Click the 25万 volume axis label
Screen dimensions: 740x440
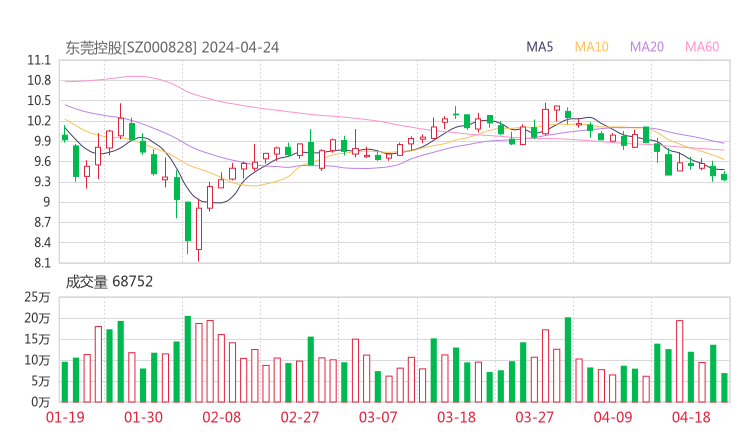[x=37, y=297]
